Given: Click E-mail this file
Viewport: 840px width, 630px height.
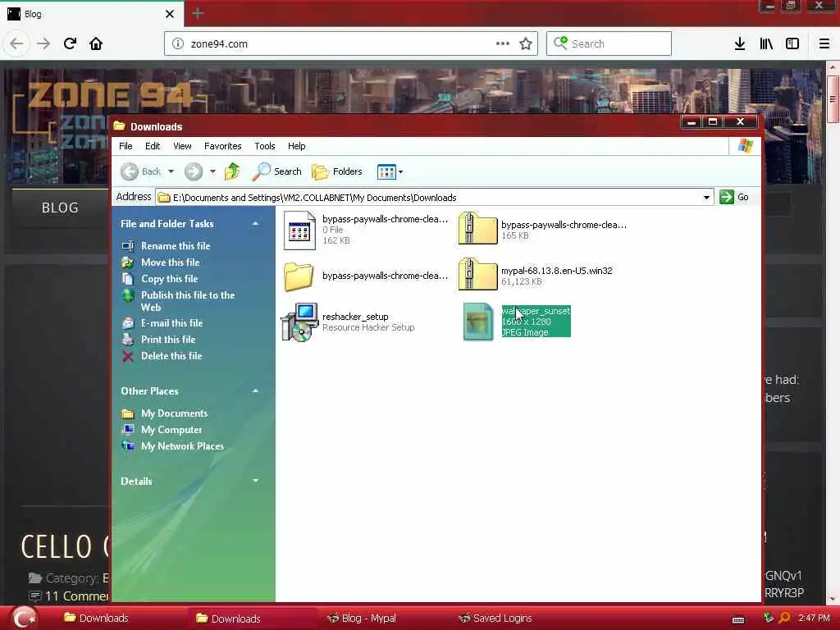Looking at the screenshot, I should pos(172,323).
